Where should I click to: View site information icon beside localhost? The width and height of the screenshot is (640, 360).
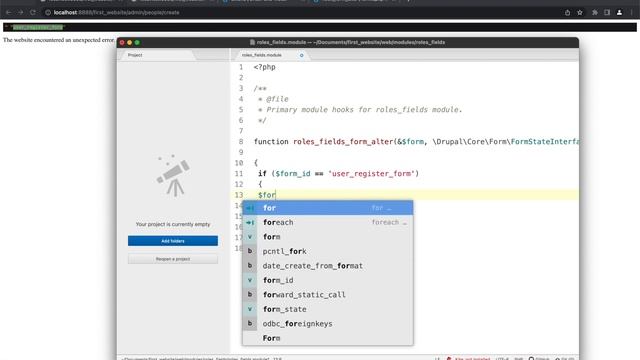tap(48, 13)
